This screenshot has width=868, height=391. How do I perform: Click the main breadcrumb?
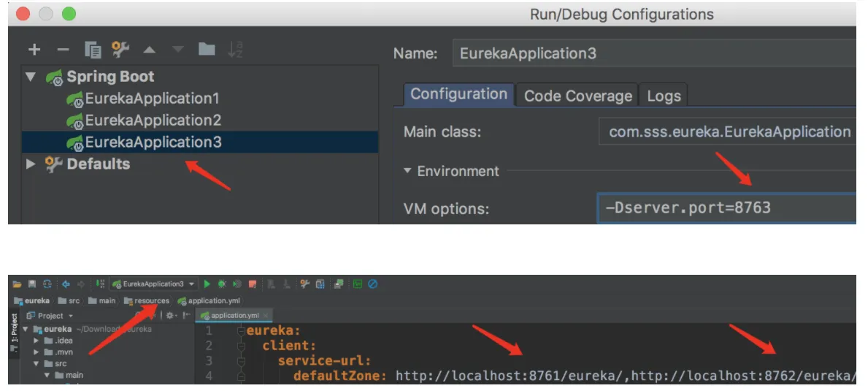[x=101, y=300]
